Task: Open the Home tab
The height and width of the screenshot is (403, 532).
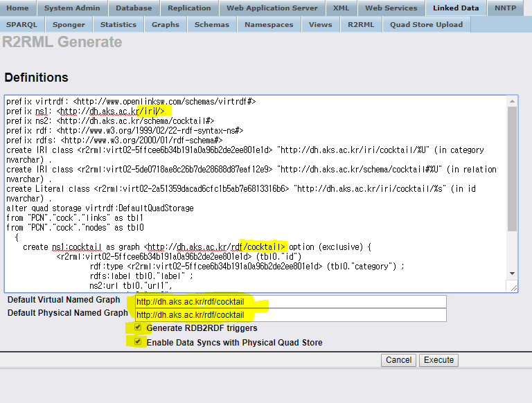Action: pyautogui.click(x=17, y=8)
